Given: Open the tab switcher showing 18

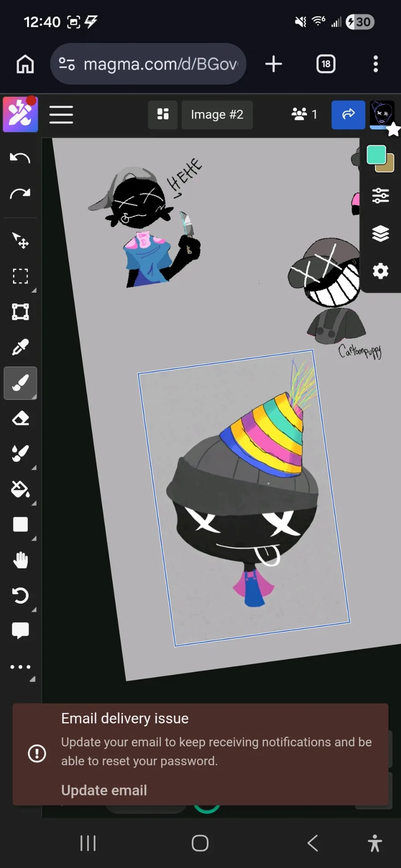Looking at the screenshot, I should (326, 64).
